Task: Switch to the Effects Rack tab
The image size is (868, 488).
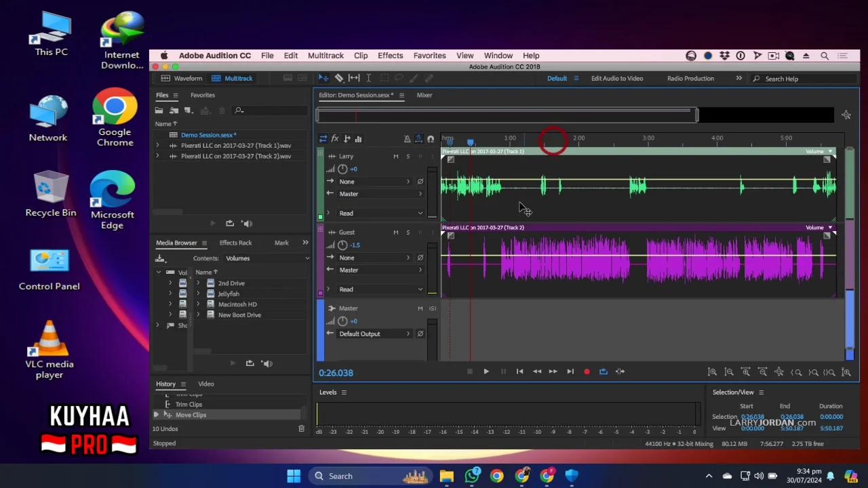Action: click(x=235, y=243)
